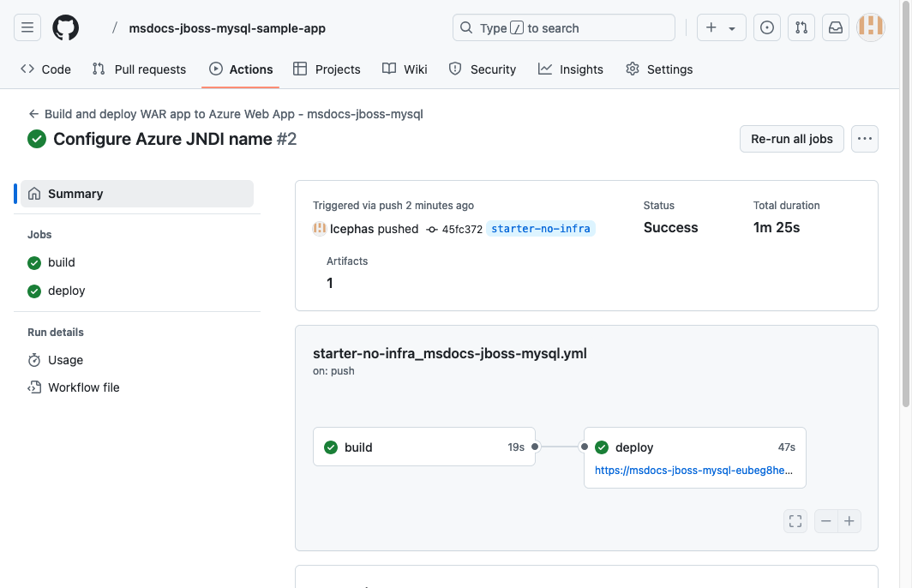Open GitHub home via the Octocat logo
The height and width of the screenshot is (588, 912).
[x=65, y=27]
